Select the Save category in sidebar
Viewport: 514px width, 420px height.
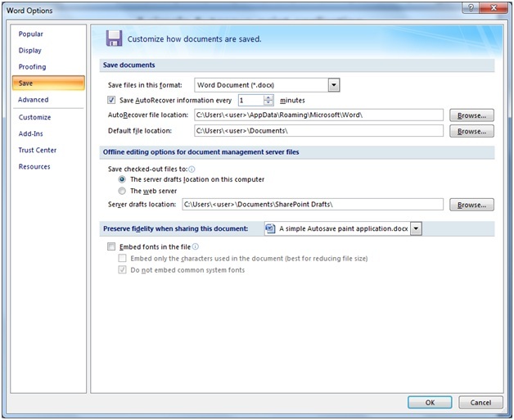point(48,84)
